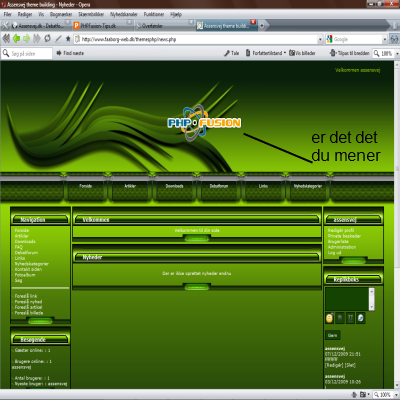Open the status bar zoom dropdown arrow
400x400 pixels.
point(396,395)
